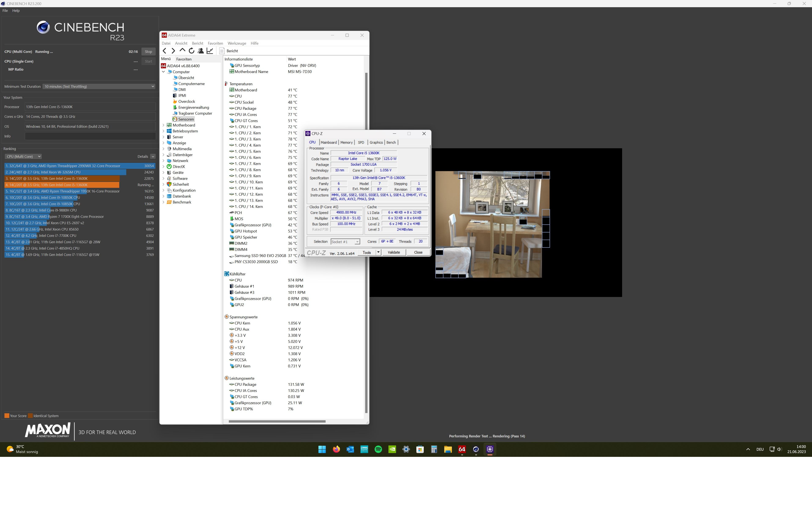Click the Info input field in Cinebench
The width and height of the screenshot is (812, 522).
pyautogui.click(x=90, y=136)
